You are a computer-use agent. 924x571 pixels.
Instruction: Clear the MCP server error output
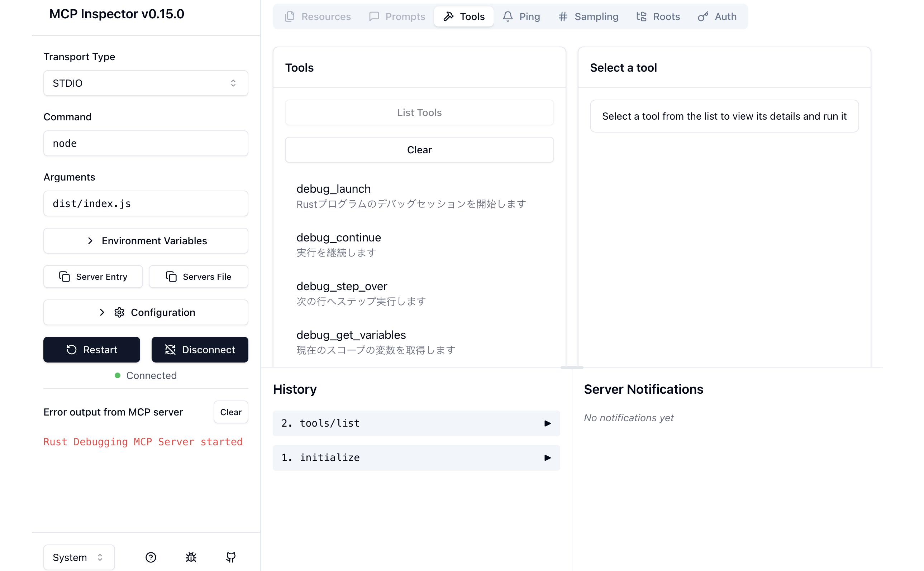pos(230,412)
